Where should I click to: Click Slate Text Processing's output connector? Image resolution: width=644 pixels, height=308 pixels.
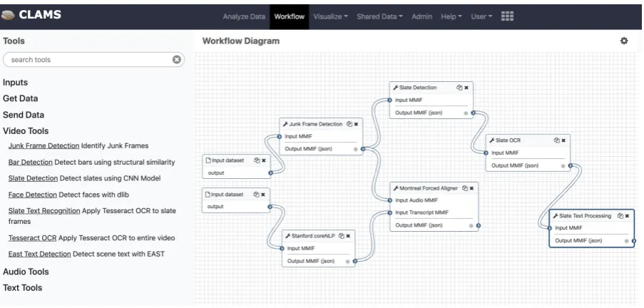click(634, 241)
